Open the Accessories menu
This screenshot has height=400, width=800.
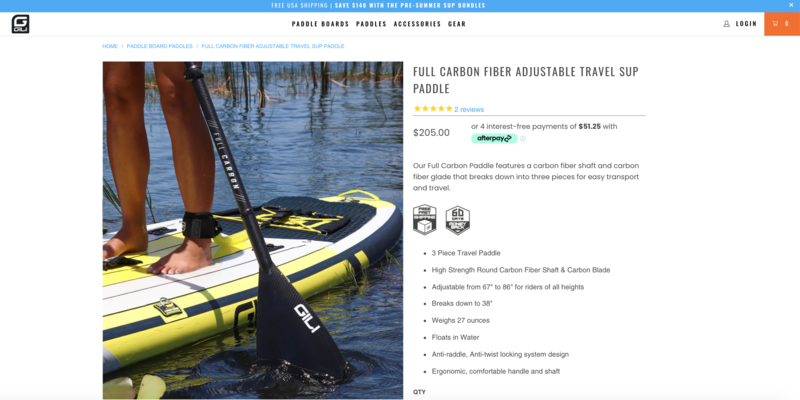coord(417,24)
